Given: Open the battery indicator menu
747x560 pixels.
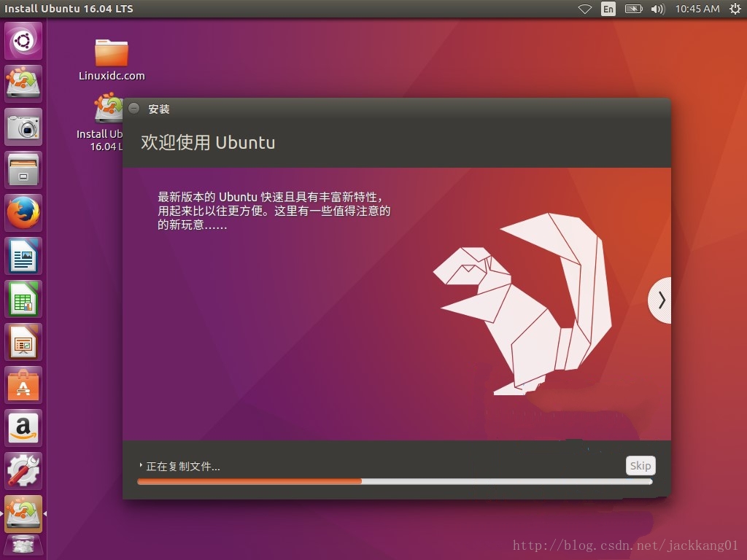Looking at the screenshot, I should (633, 9).
